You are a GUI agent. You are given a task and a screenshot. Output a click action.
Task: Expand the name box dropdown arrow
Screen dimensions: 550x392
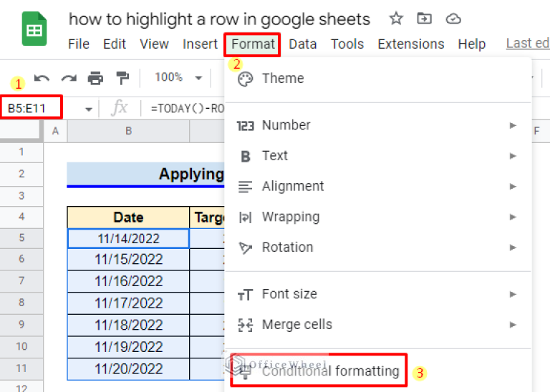[89, 109]
